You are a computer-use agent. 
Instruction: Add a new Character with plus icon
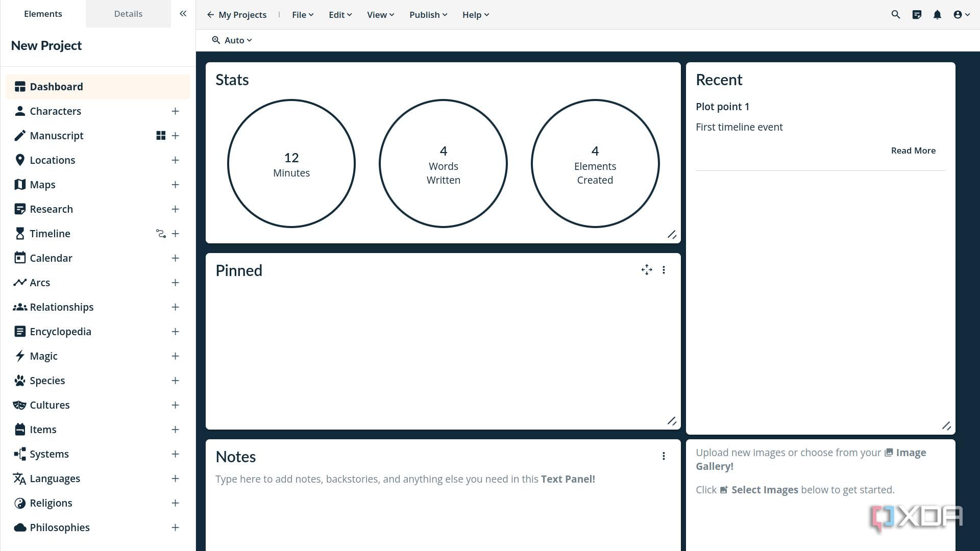(x=175, y=111)
